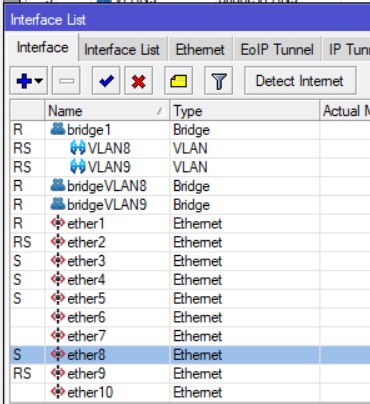This screenshot has width=370, height=404.
Task: Select the ether5 name text
Action: coord(86,298)
